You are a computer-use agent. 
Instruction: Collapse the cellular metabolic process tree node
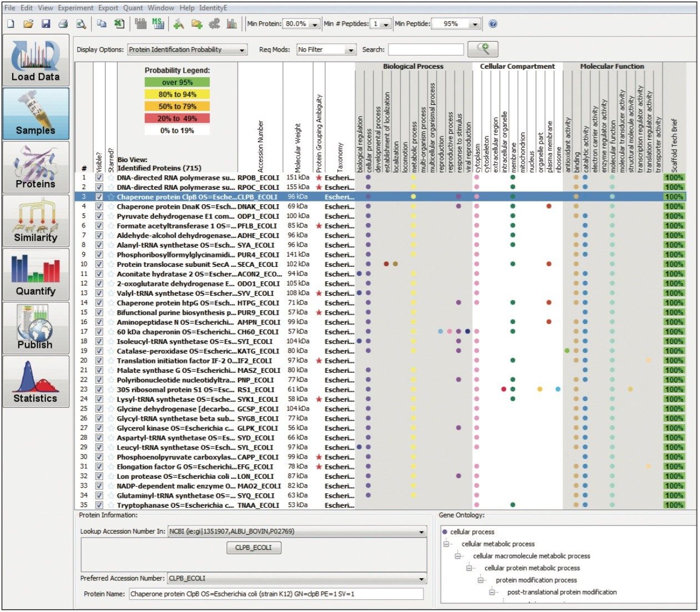point(447,544)
